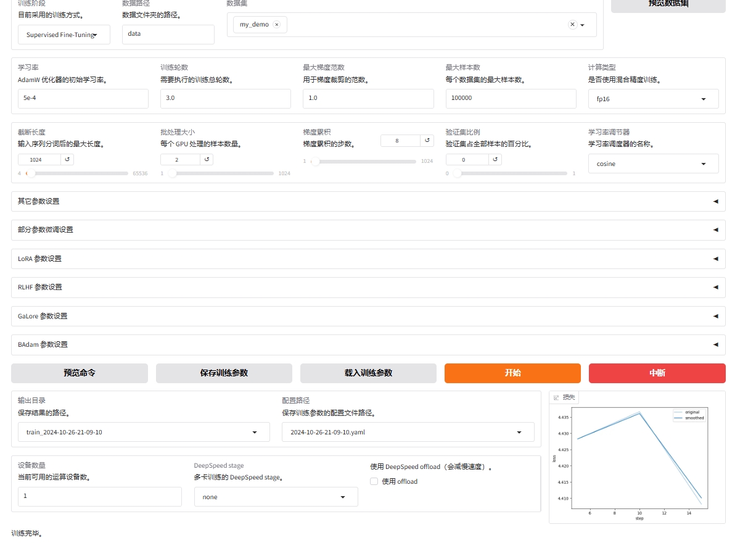
Task: Click the 预览命令 button
Action: (x=80, y=373)
